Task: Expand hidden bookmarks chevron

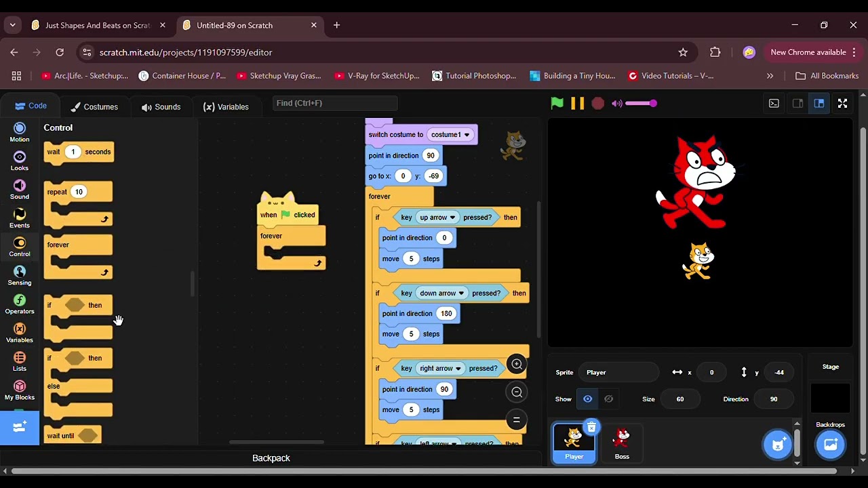Action: click(770, 76)
